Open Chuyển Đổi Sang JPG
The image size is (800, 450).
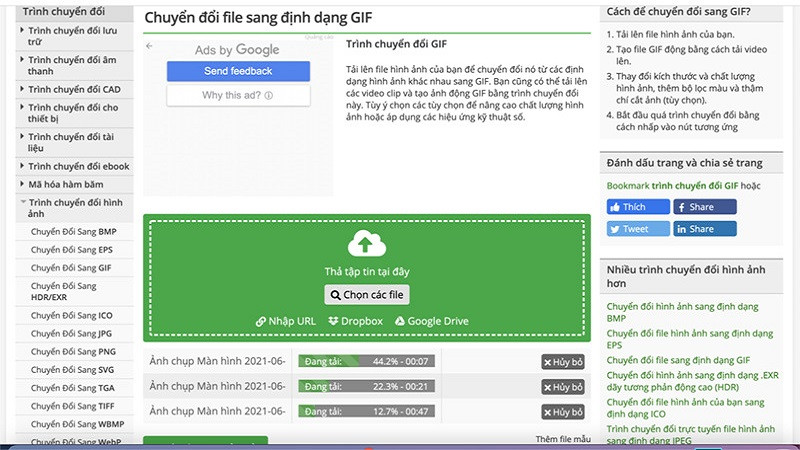pyautogui.click(x=71, y=334)
